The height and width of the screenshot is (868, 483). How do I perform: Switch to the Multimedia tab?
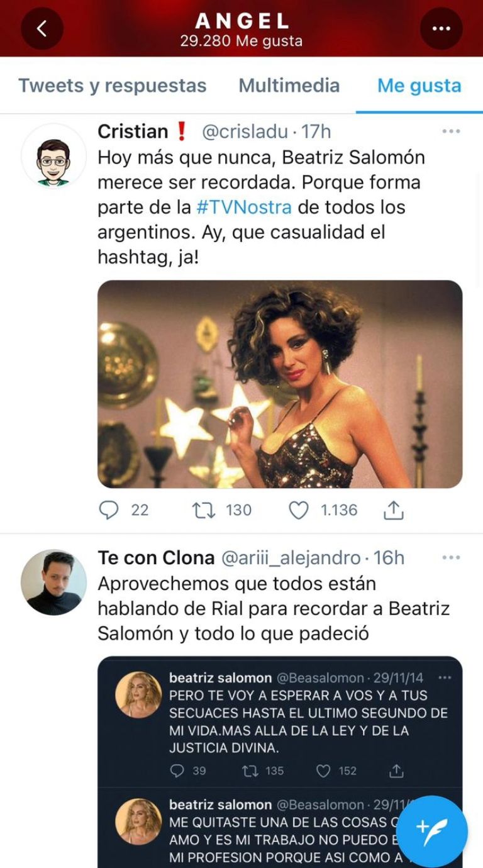coord(289,86)
